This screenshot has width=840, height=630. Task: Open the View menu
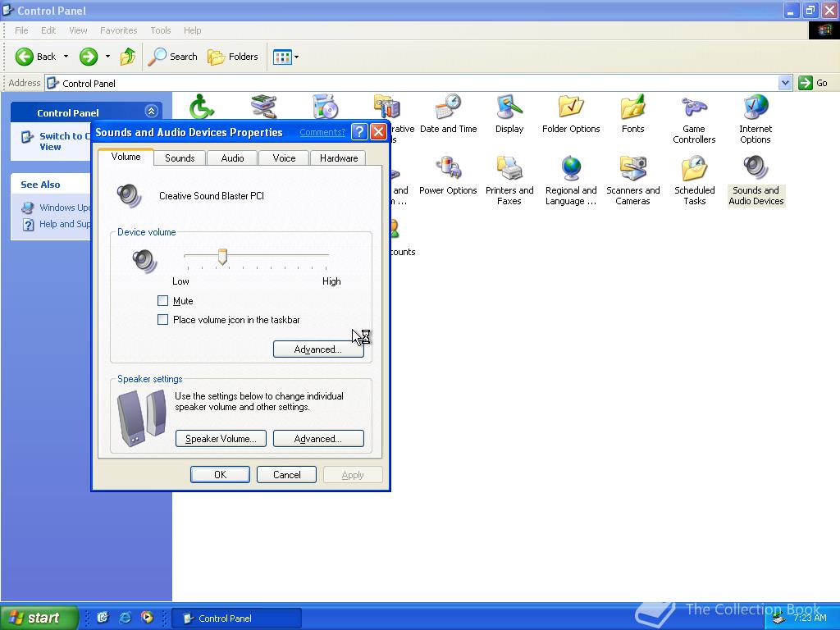[x=78, y=30]
